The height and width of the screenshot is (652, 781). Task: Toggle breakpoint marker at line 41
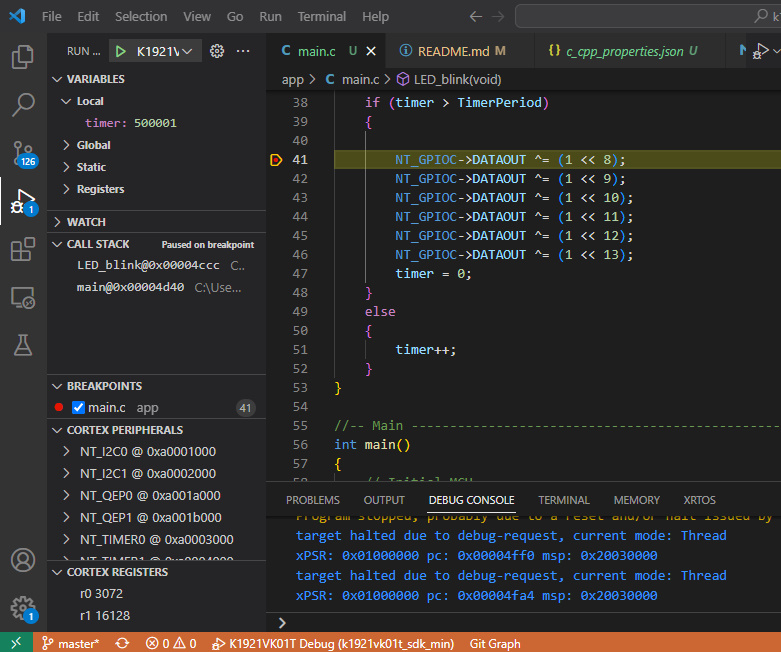[277, 160]
